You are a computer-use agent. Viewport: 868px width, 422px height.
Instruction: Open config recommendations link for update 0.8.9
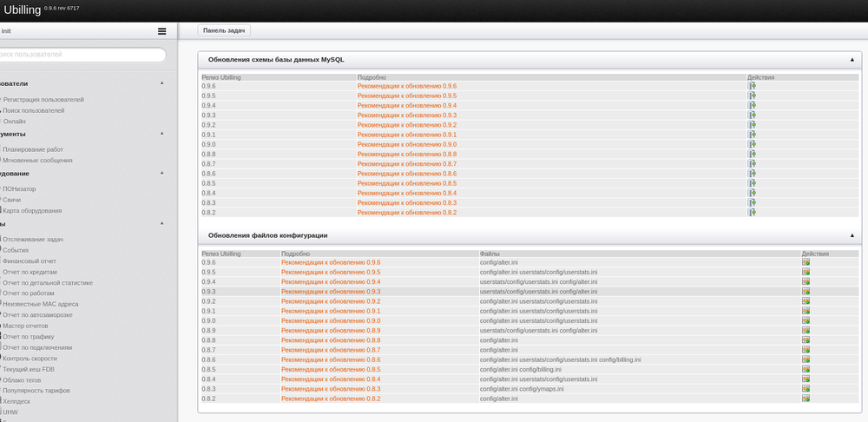pyautogui.click(x=330, y=331)
